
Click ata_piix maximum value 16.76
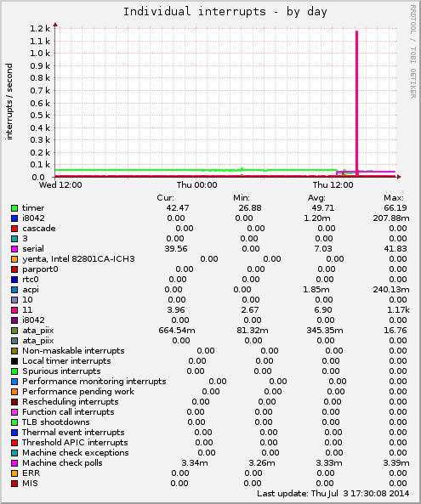point(395,331)
